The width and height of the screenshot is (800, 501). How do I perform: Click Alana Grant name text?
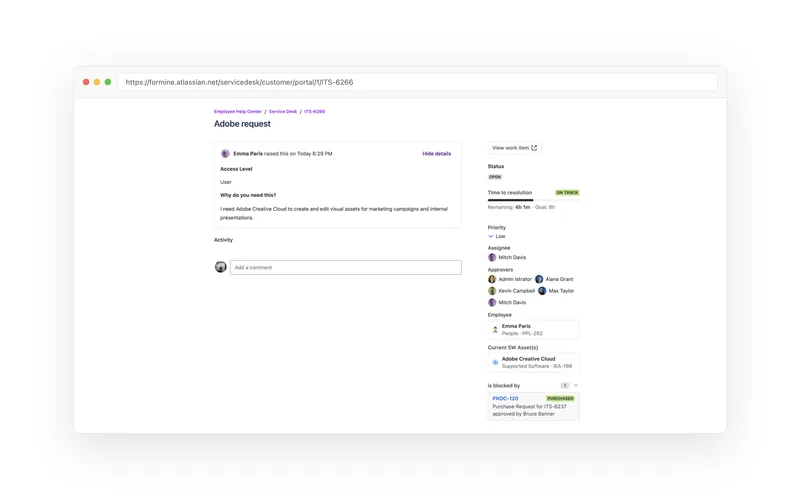tap(559, 279)
